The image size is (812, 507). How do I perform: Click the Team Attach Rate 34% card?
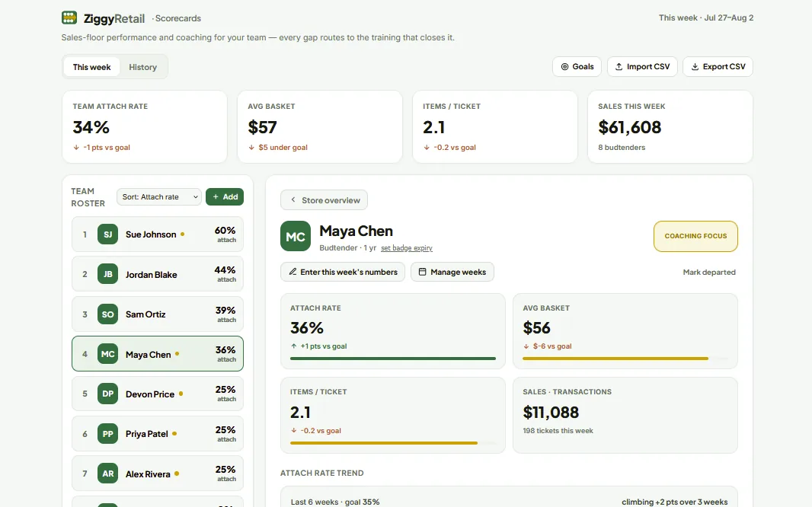[145, 126]
